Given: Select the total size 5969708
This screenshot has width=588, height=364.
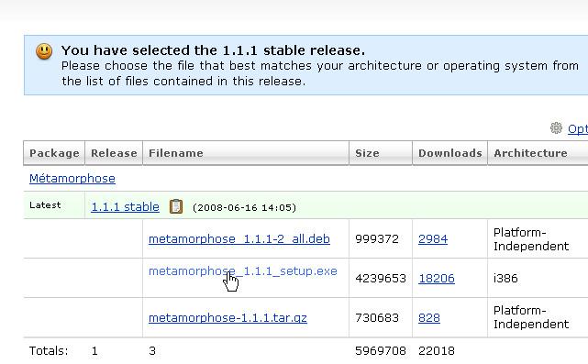Looking at the screenshot, I should tap(381, 351).
